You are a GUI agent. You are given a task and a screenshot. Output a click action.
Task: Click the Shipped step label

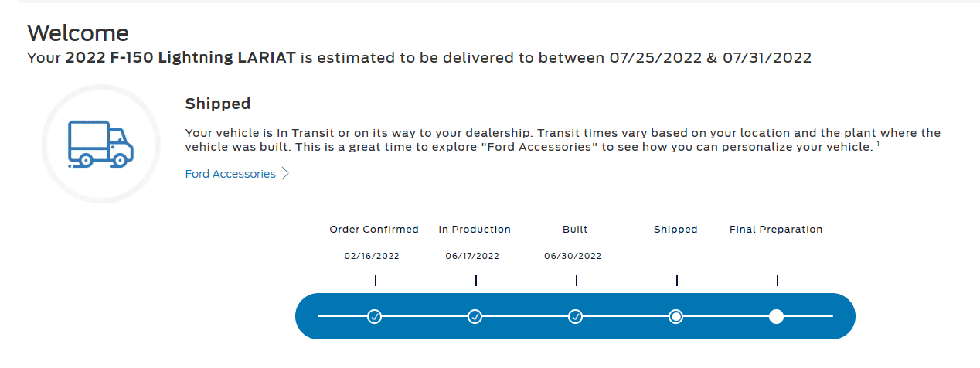pos(675,230)
